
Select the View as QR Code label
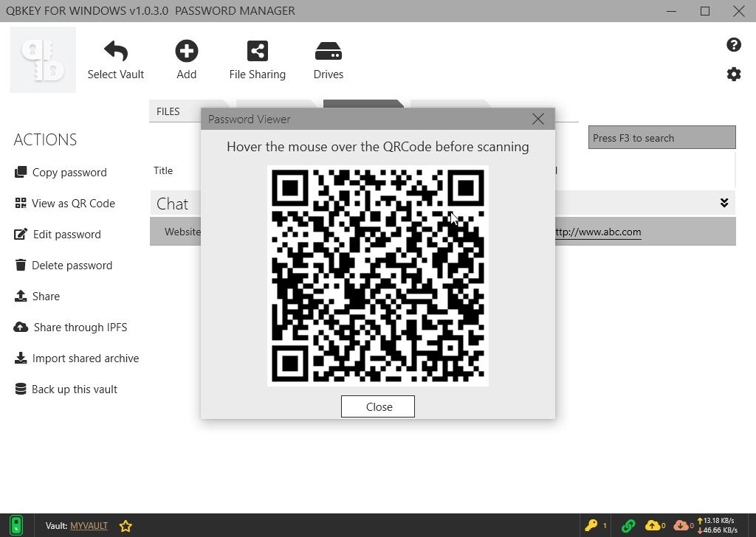pos(73,204)
